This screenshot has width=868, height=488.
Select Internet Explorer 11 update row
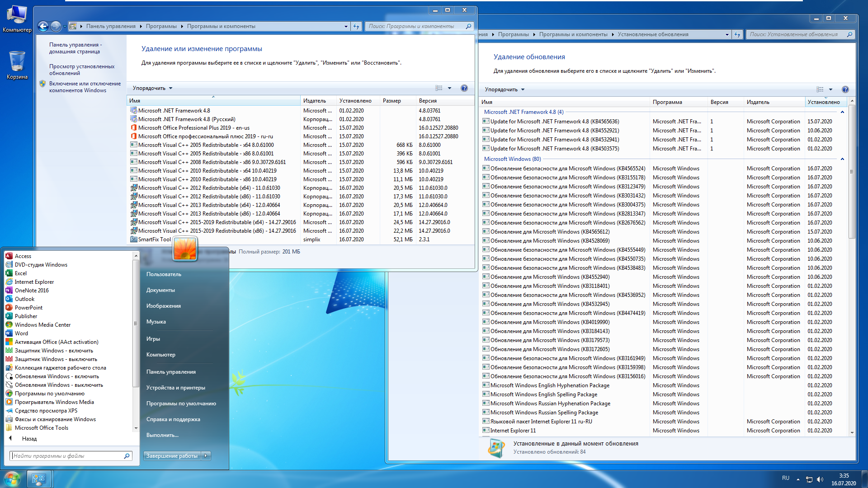tap(664, 431)
